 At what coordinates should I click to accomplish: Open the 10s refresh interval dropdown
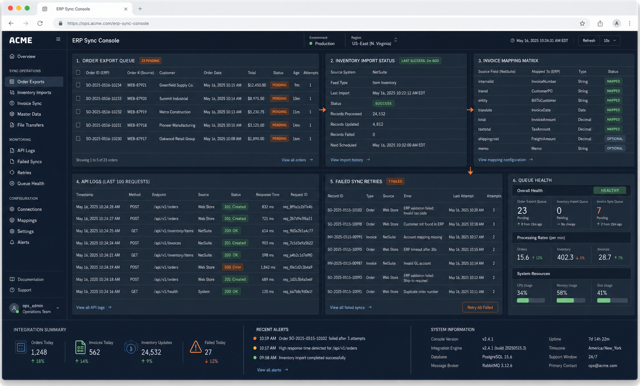[x=611, y=41]
